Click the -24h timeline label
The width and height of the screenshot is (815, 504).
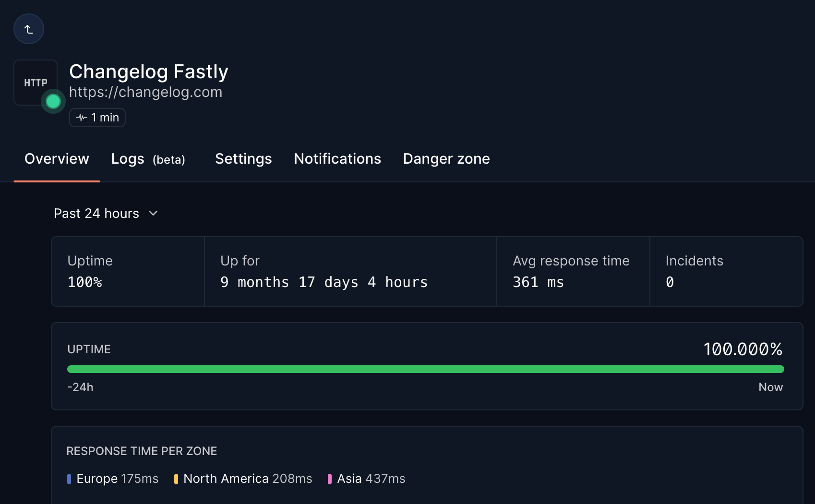click(81, 387)
